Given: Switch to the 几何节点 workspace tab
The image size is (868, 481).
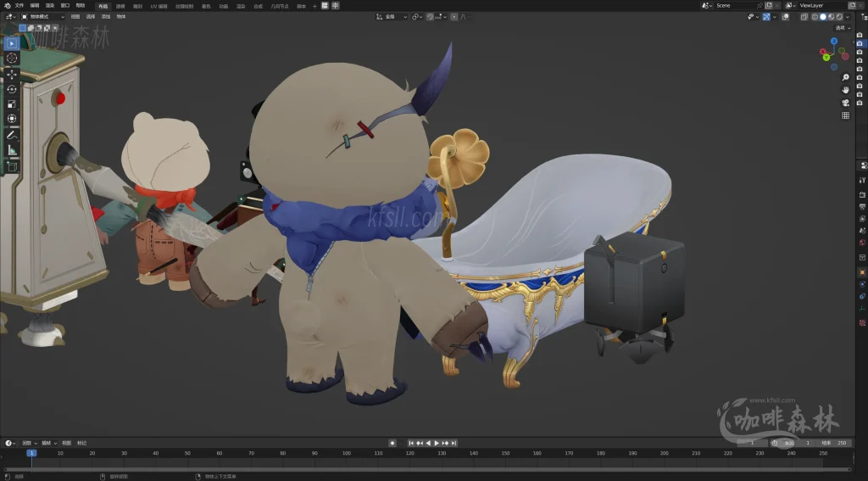Looking at the screenshot, I should pos(280,6).
